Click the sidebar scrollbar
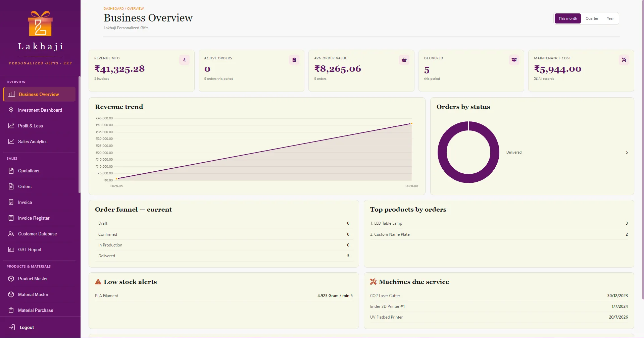644x338 pixels. [x=79, y=134]
